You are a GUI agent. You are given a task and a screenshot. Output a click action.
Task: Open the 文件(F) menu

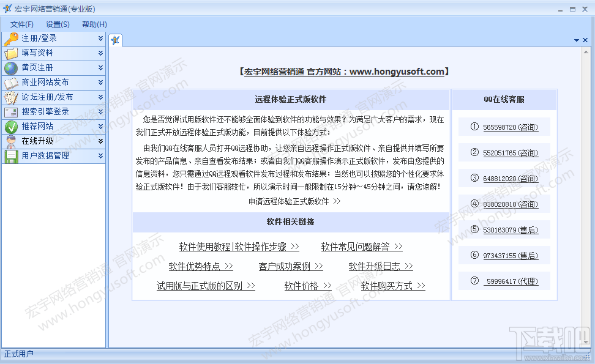coord(21,24)
